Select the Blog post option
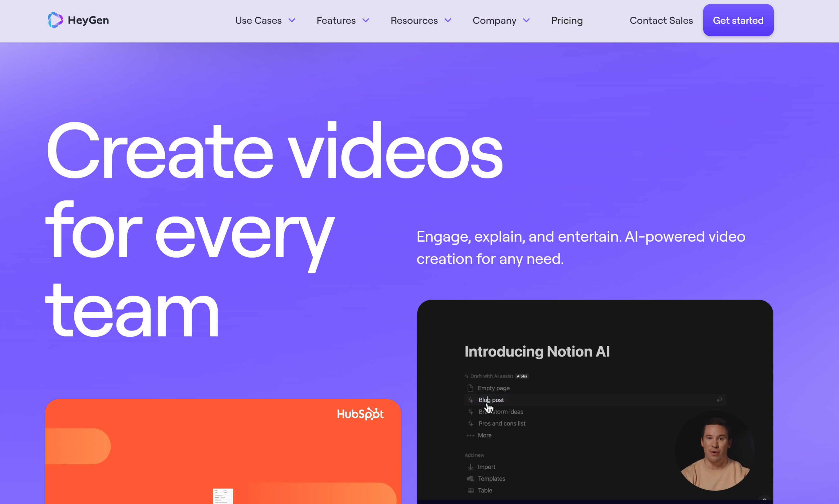839x504 pixels. 491,400
